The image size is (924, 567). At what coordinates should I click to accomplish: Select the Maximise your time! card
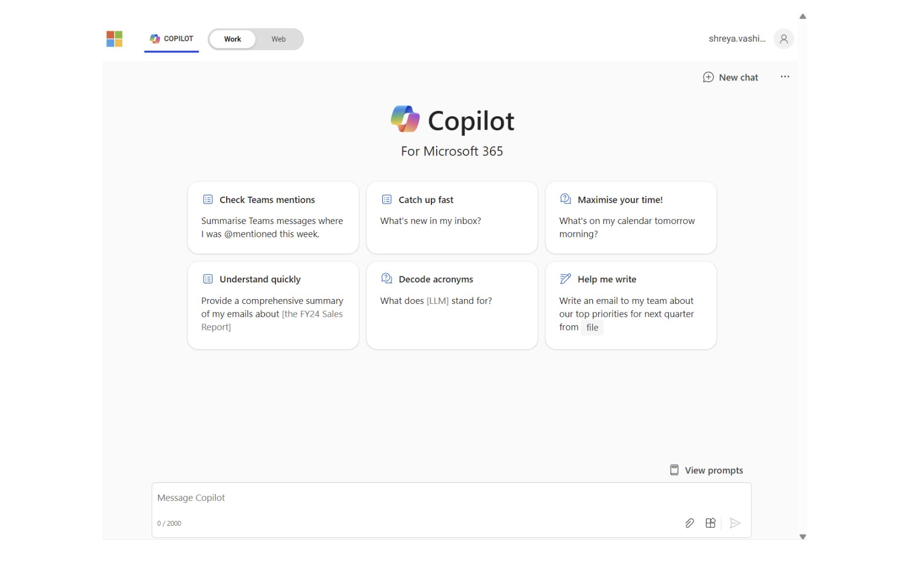tap(631, 218)
